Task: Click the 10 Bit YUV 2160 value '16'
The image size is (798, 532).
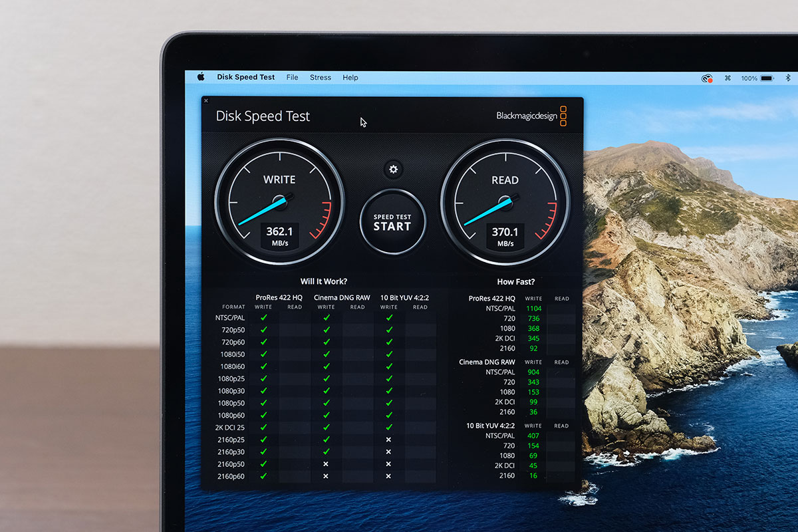Action: (x=533, y=475)
